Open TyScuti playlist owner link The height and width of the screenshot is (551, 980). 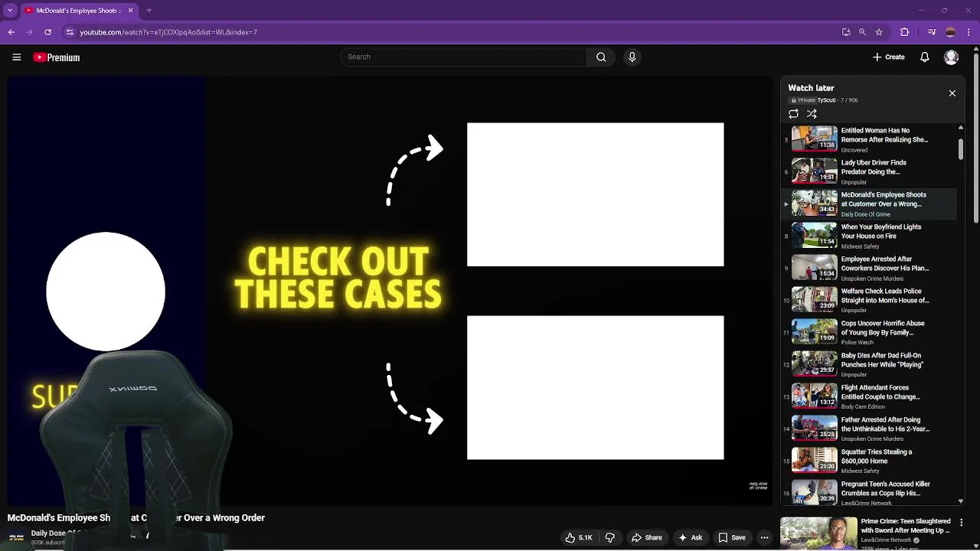point(826,100)
